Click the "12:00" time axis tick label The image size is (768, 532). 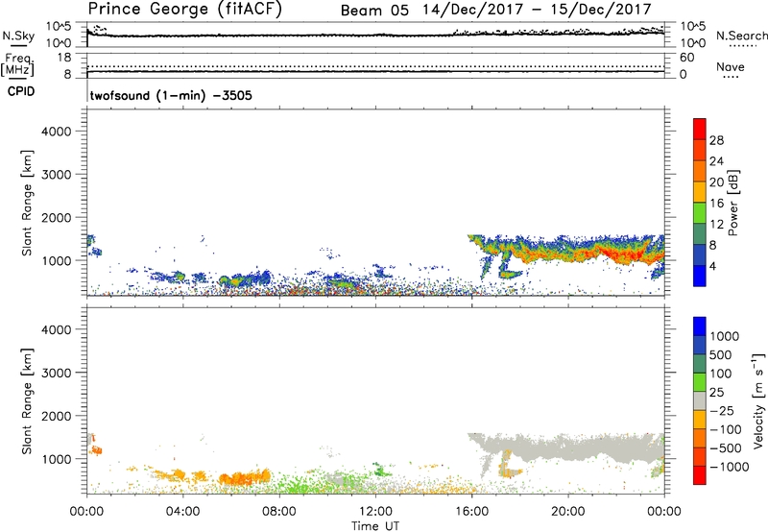coord(375,512)
